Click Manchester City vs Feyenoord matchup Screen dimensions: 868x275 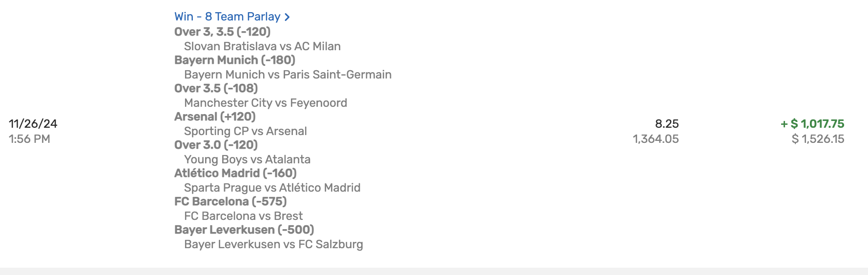point(266,103)
